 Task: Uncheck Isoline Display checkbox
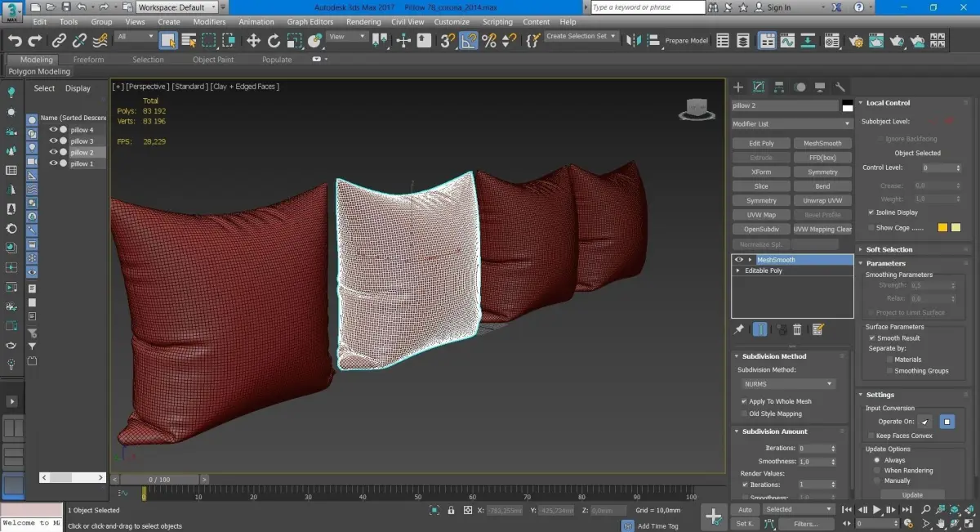point(871,212)
